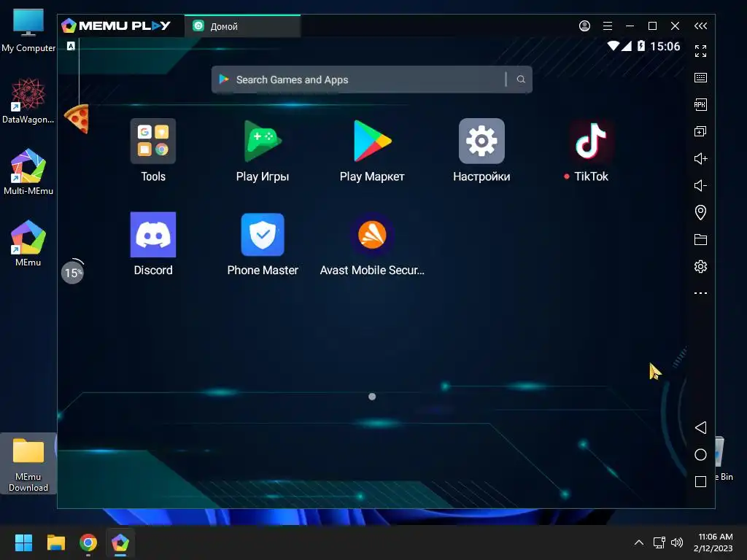747x560 pixels.
Task: Open the GPS location pin sidebar tool
Action: click(700, 212)
